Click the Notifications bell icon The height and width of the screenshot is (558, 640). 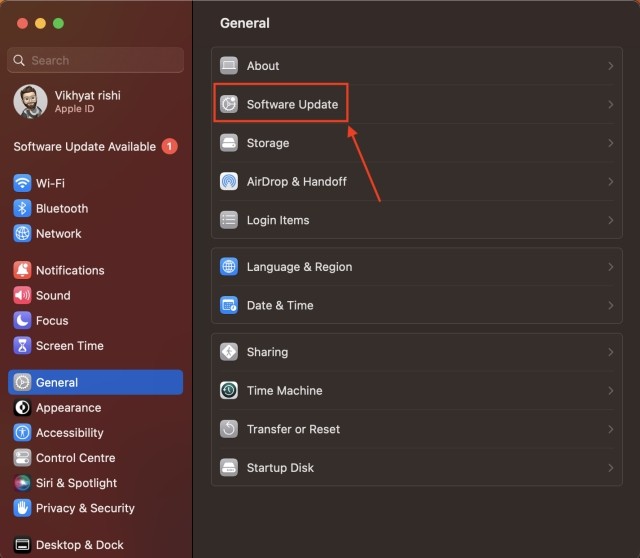[22, 270]
